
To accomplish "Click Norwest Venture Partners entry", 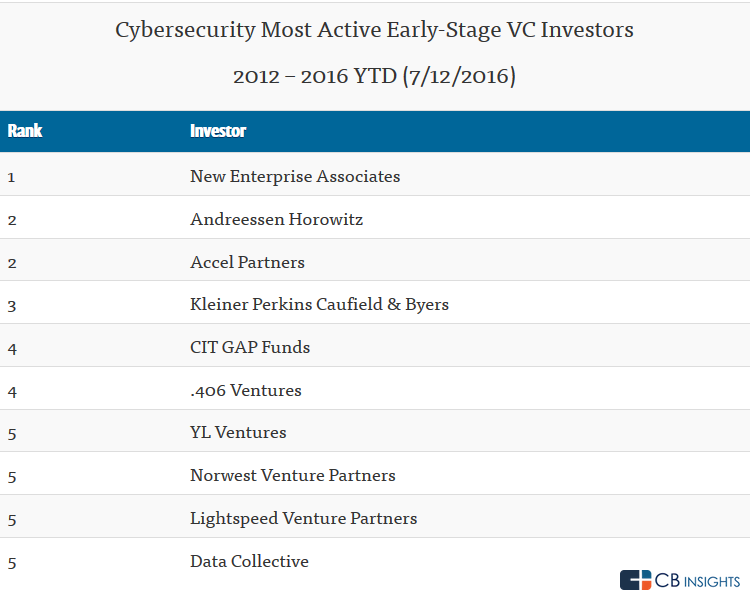I will click(x=293, y=475).
